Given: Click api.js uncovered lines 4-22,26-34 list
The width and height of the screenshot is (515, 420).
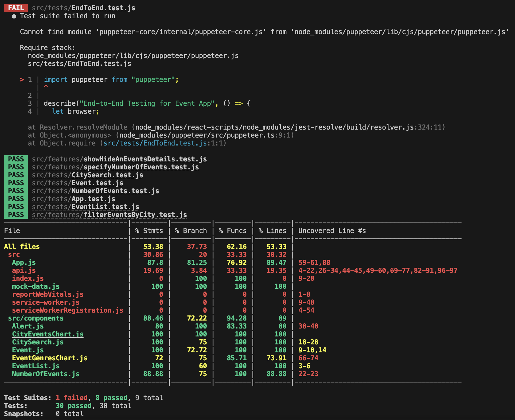Looking at the screenshot, I should pyautogui.click(x=378, y=271).
